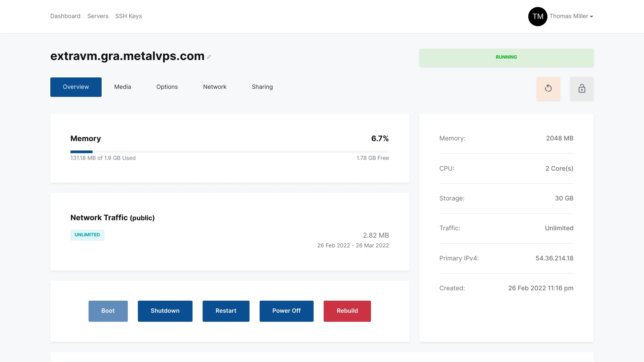Viewport: 644px width, 362px height.
Task: Go to the Sharing tab
Action: (262, 87)
